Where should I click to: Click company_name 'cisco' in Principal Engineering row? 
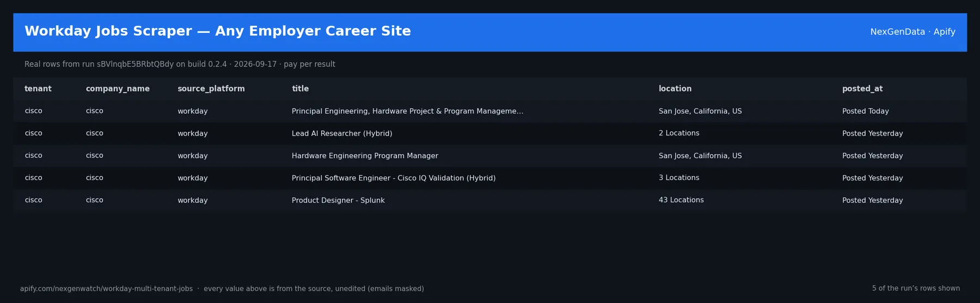tap(94, 111)
